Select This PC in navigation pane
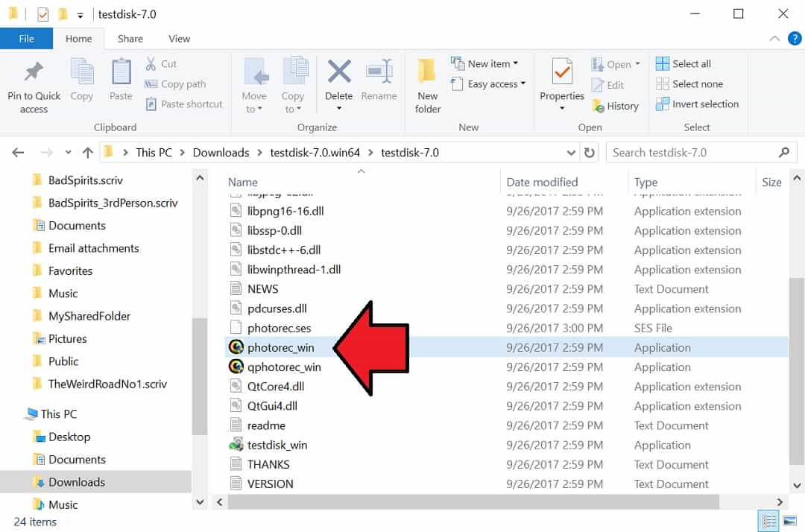The width and height of the screenshot is (805, 532). pyautogui.click(x=59, y=414)
